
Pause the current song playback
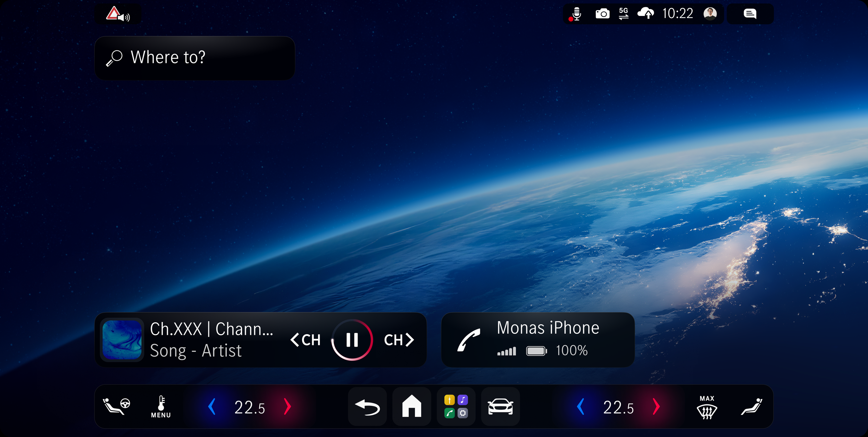[x=352, y=340]
